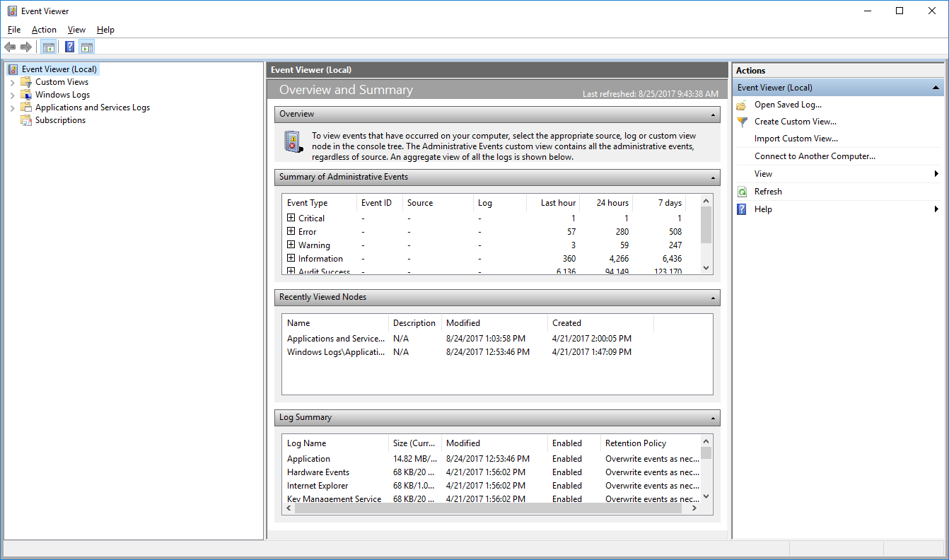The height and width of the screenshot is (560, 949).
Task: Click the Open Saved Log folder icon
Action: point(742,105)
